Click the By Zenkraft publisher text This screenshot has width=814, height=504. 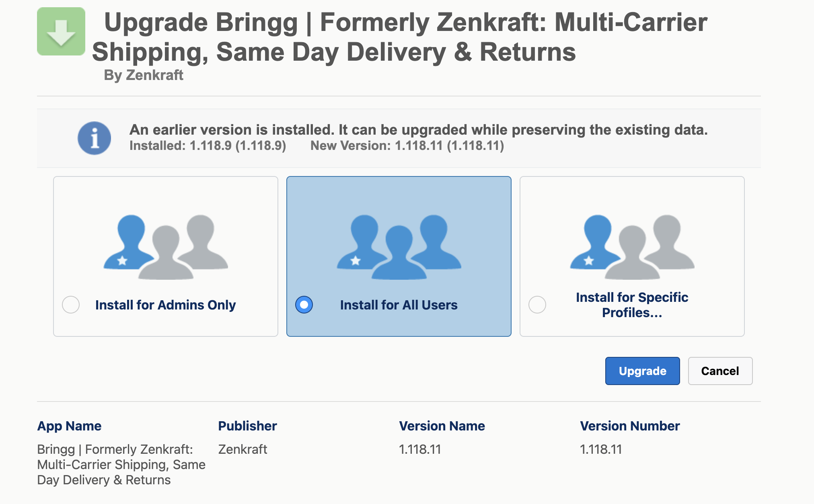click(x=144, y=75)
